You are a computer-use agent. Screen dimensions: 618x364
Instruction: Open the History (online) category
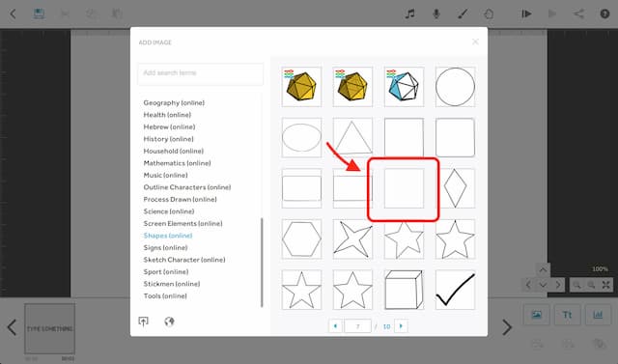(168, 139)
